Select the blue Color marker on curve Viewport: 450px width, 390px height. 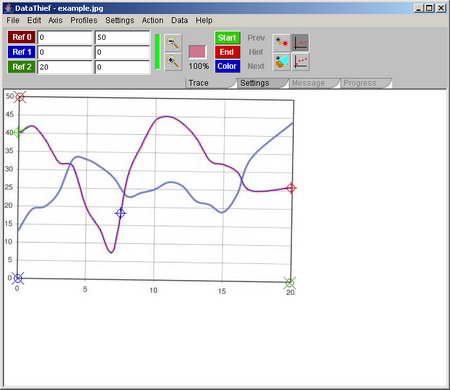pyautogui.click(x=121, y=213)
